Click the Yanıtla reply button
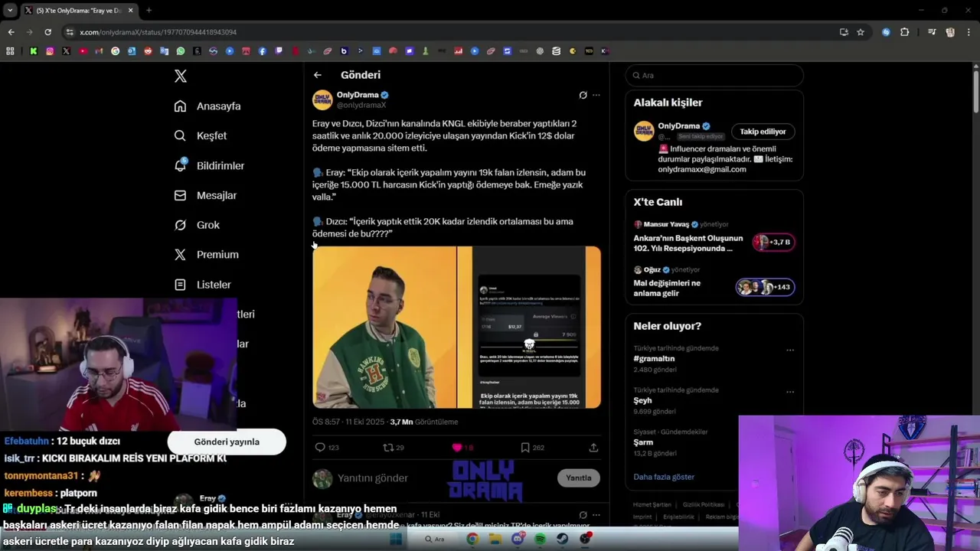 point(579,478)
